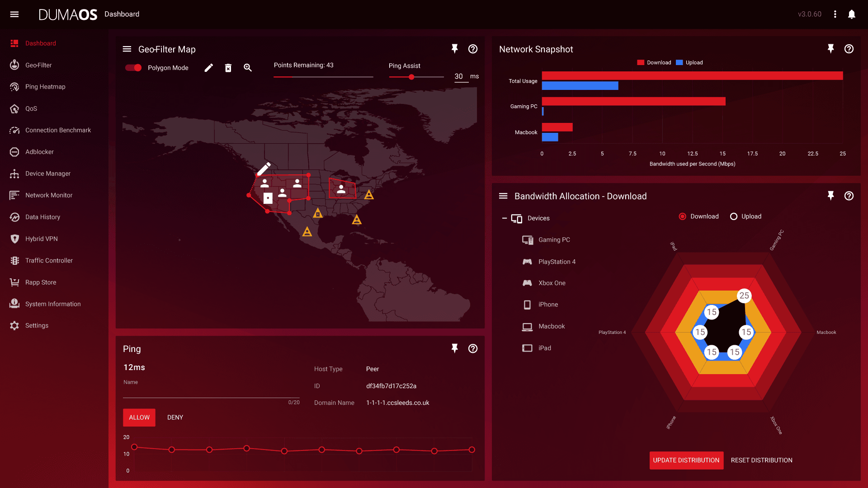This screenshot has width=868, height=488.
Task: Click the ALLOW button in Ping panel
Action: (139, 417)
